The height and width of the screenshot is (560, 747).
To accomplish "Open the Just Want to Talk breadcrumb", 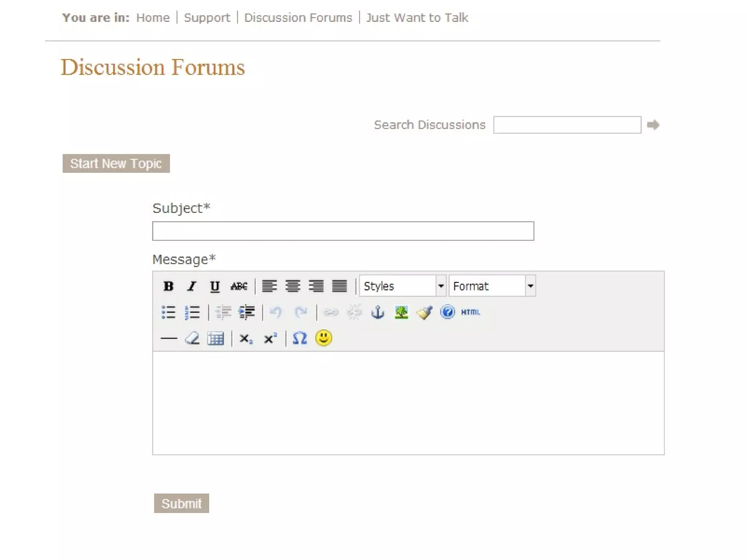I will [417, 17].
